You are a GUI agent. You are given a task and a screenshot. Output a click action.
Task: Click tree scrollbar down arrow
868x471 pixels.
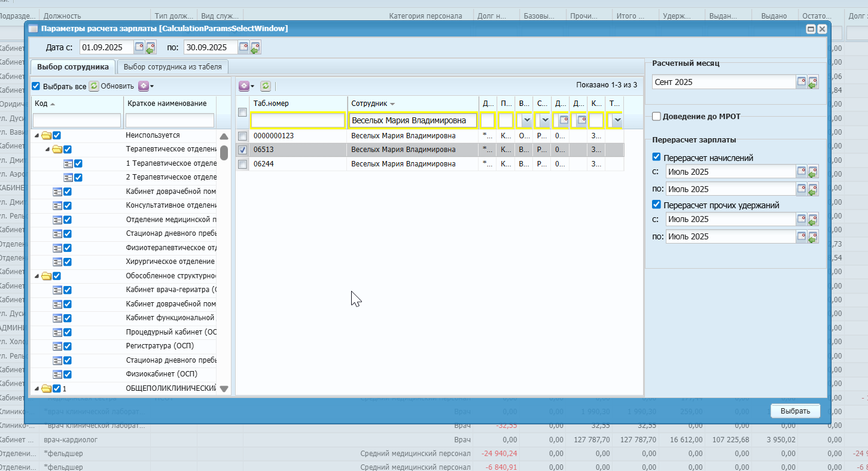[x=224, y=388]
